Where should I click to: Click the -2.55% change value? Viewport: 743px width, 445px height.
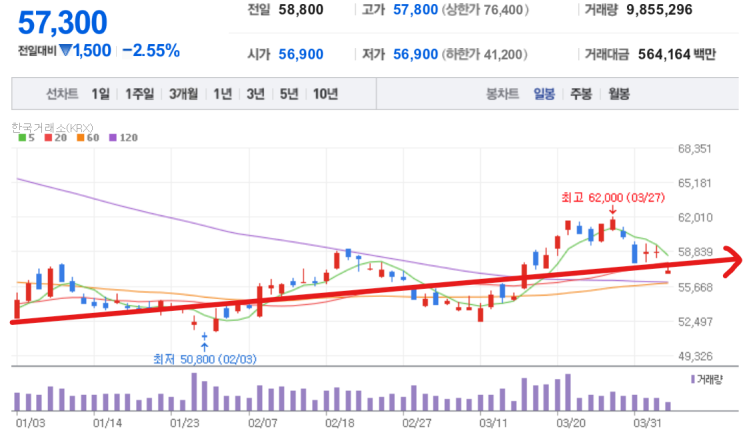151,50
